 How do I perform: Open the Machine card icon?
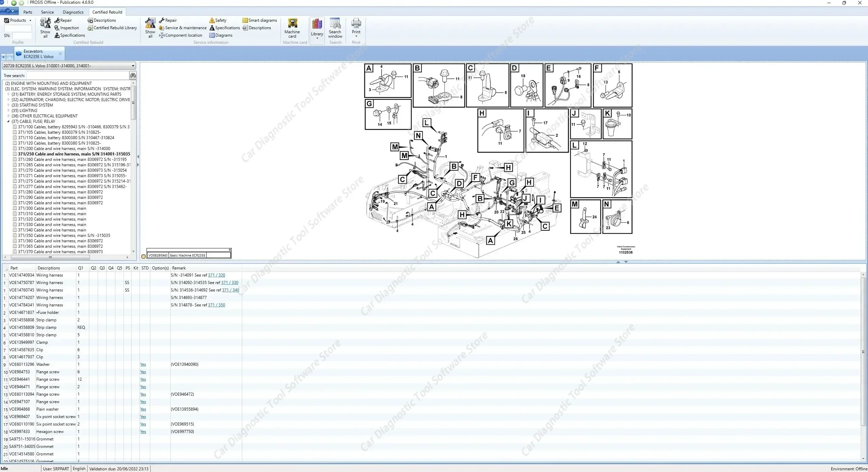(292, 28)
